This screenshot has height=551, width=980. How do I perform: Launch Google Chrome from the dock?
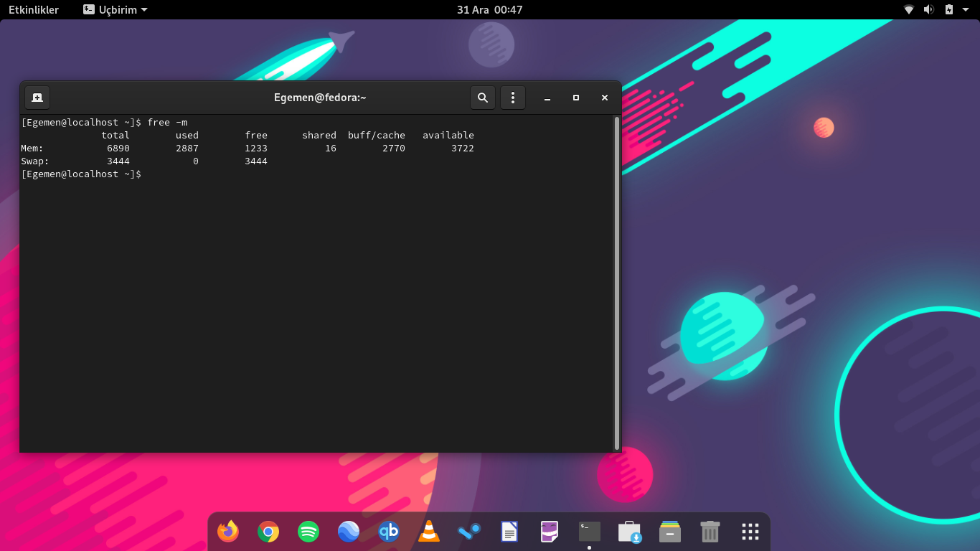268,532
